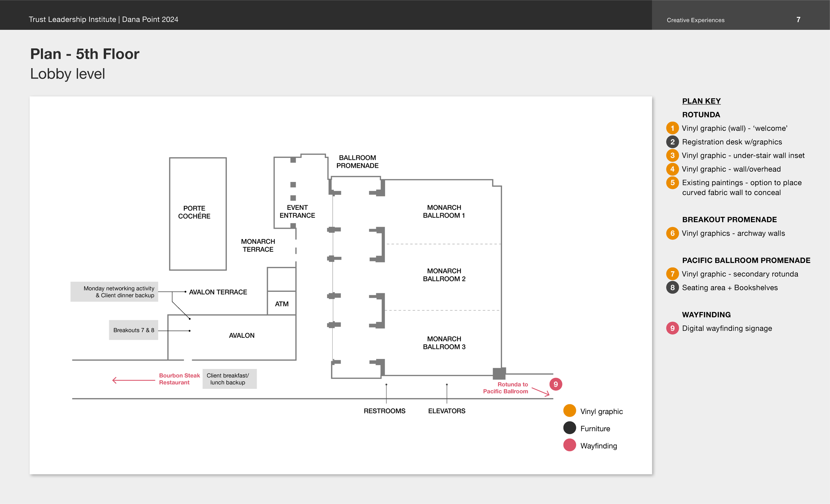830x504 pixels.
Task: Click the dark number 2 Registration desk marker
Action: [672, 142]
